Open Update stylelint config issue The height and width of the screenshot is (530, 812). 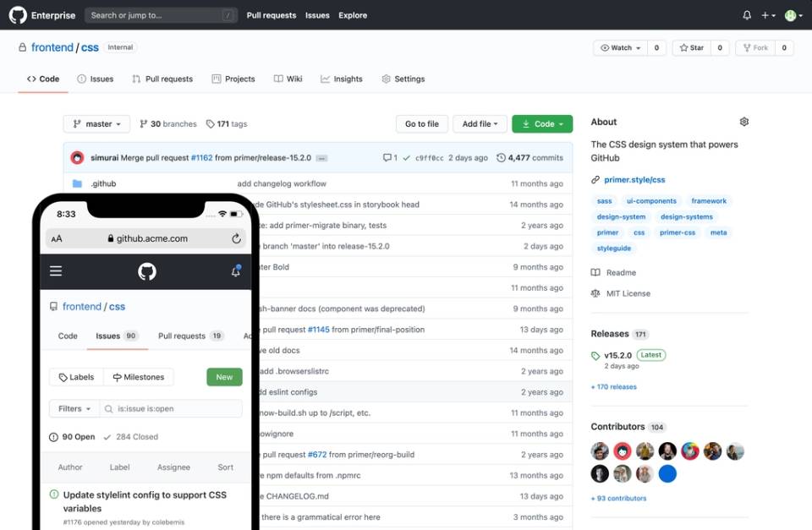click(x=145, y=501)
